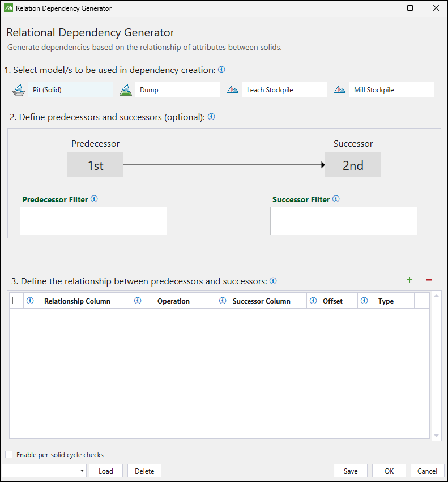Click info icon beside Relationship Column header

pyautogui.click(x=31, y=301)
